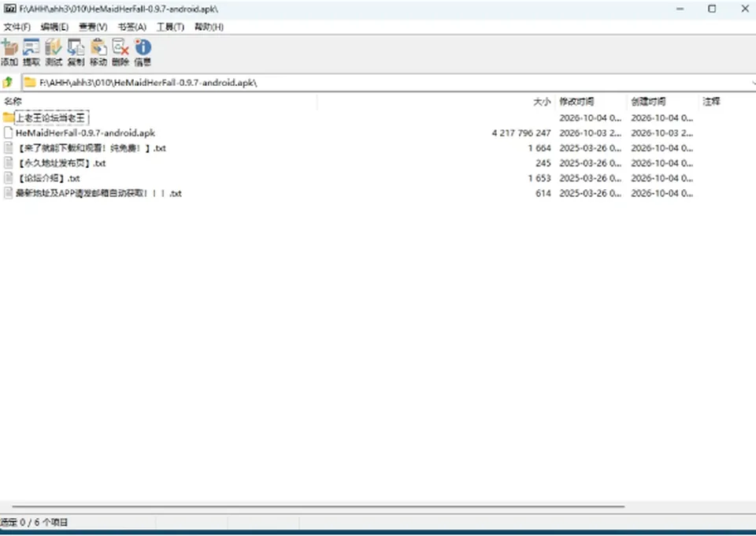Viewport: 756px width, 536px height.
Task: Click the icon of 【永久地址发布页】.txt
Action: [x=8, y=163]
